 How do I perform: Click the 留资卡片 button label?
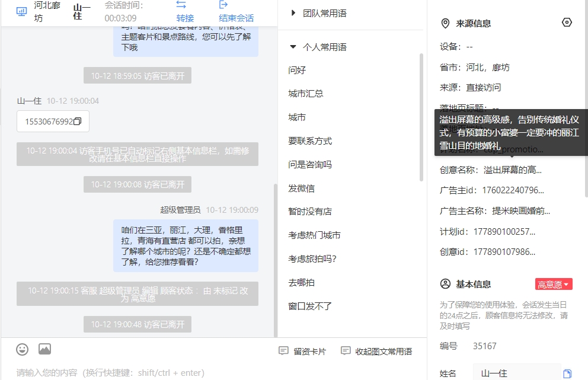310,351
